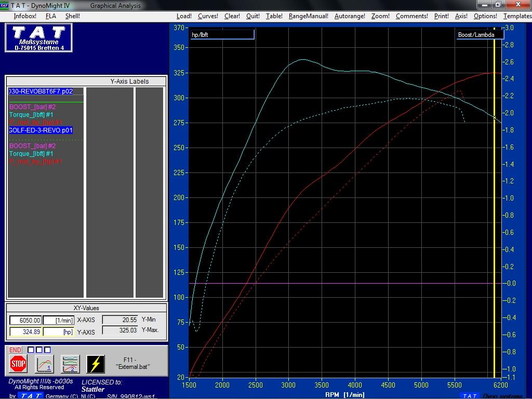Open the Curves! menu
The image size is (532, 399).
point(208,16)
